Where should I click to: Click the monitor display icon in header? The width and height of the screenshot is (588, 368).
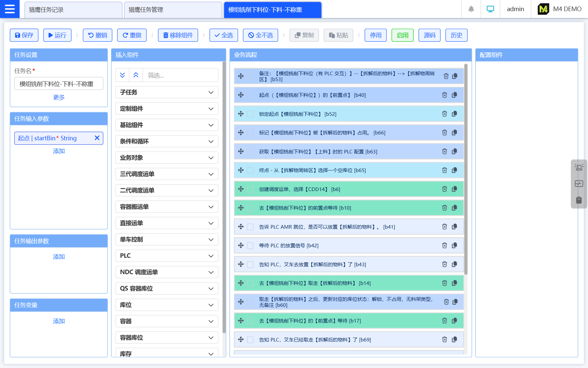coord(490,9)
